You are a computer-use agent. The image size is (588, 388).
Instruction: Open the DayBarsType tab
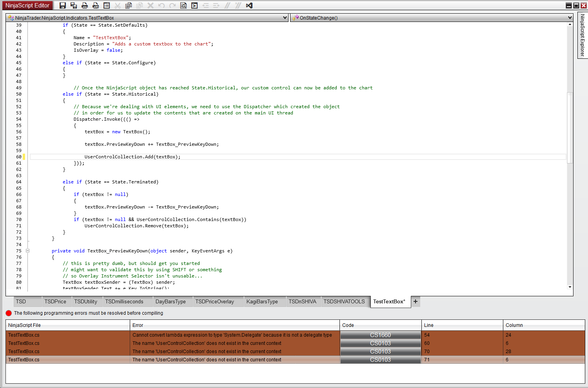click(171, 301)
